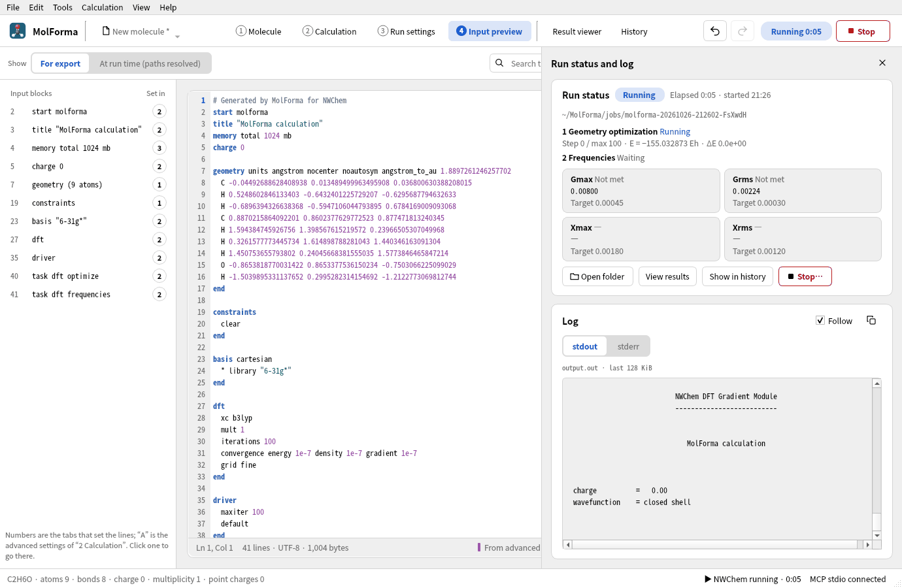
Task: Switch view to For export
Action: tap(60, 63)
